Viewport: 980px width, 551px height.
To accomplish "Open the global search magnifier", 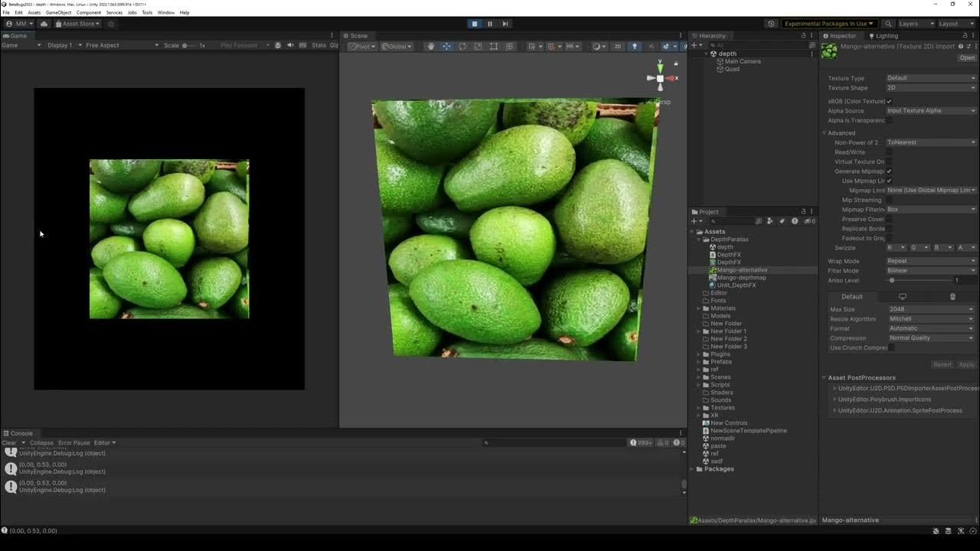I will tap(888, 24).
